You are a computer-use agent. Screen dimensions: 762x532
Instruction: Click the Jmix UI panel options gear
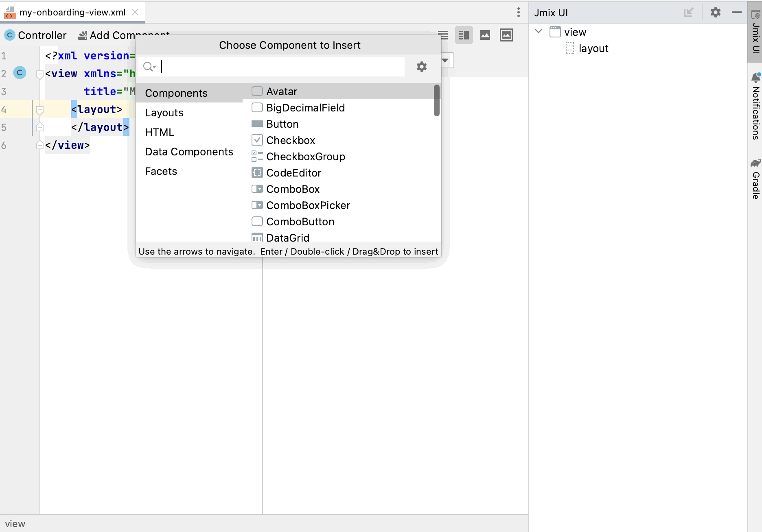[715, 13]
